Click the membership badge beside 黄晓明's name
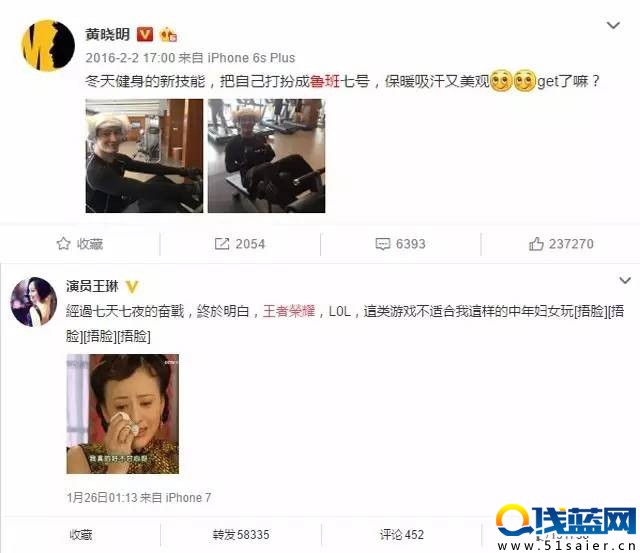 pyautogui.click(x=168, y=35)
